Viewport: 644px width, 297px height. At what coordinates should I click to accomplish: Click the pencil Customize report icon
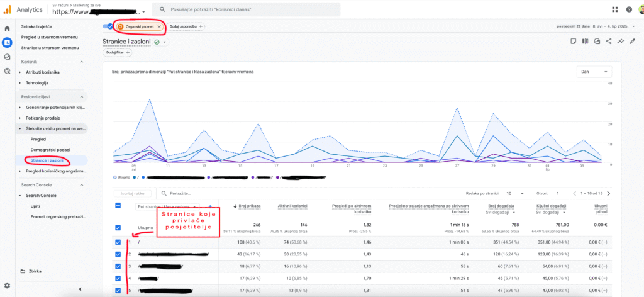click(633, 42)
